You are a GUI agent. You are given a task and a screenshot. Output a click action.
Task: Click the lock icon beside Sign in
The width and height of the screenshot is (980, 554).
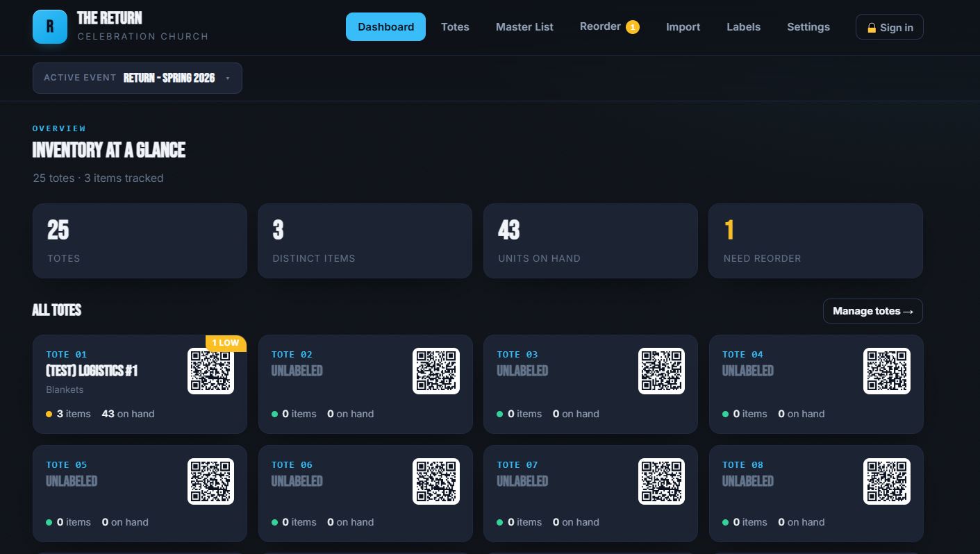[871, 28]
